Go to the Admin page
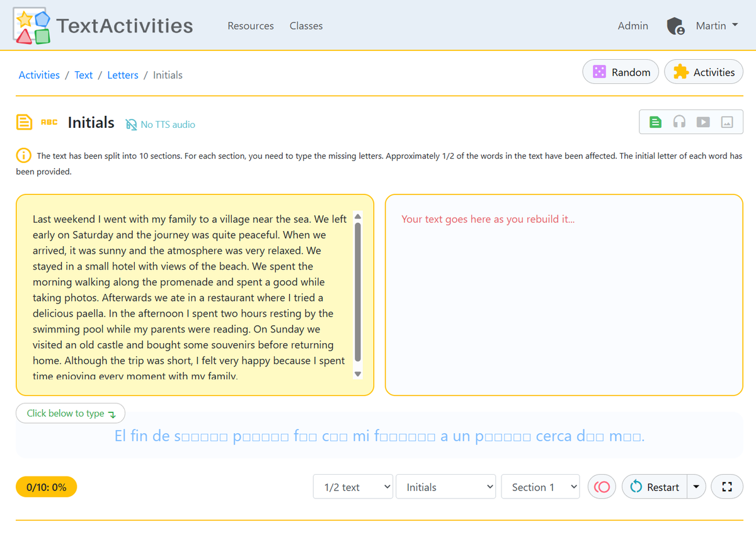 coord(633,26)
